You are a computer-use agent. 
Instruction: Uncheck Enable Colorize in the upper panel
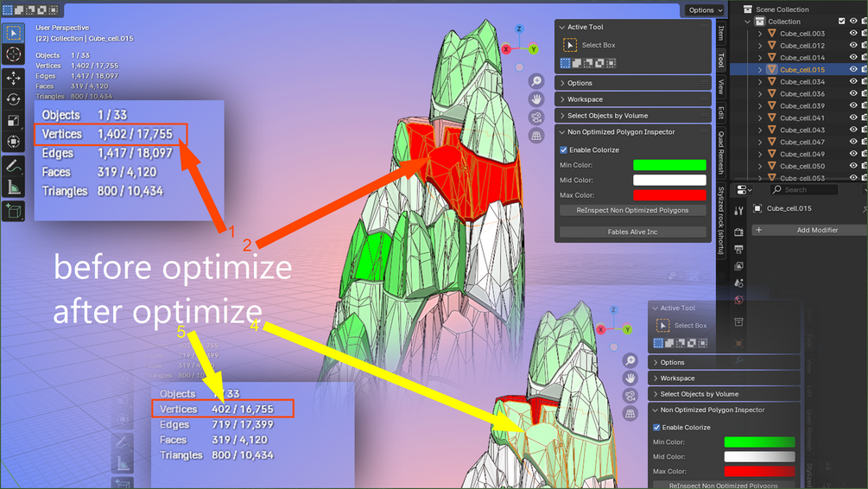tap(563, 150)
